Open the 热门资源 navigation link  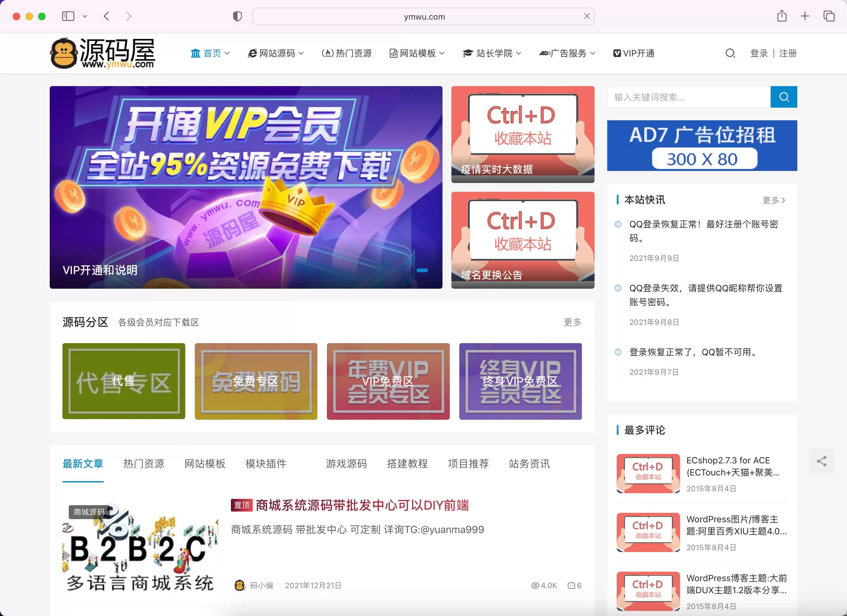(347, 53)
